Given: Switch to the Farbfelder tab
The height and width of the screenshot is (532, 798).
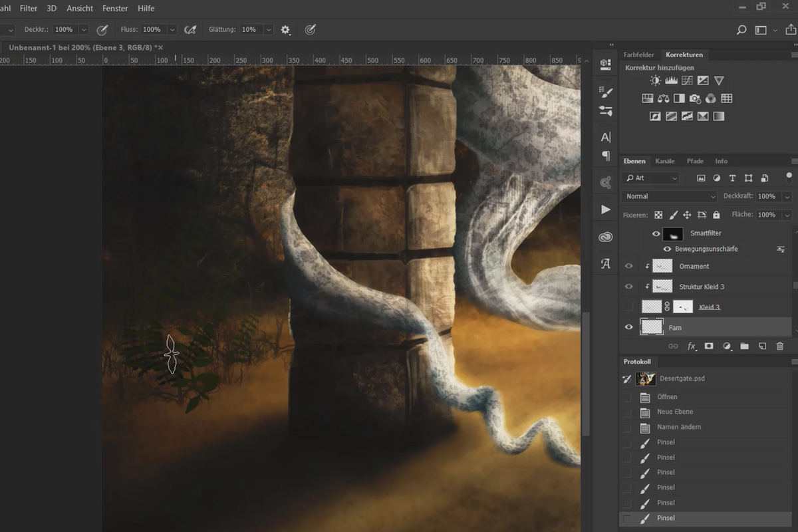Looking at the screenshot, I should (638, 55).
